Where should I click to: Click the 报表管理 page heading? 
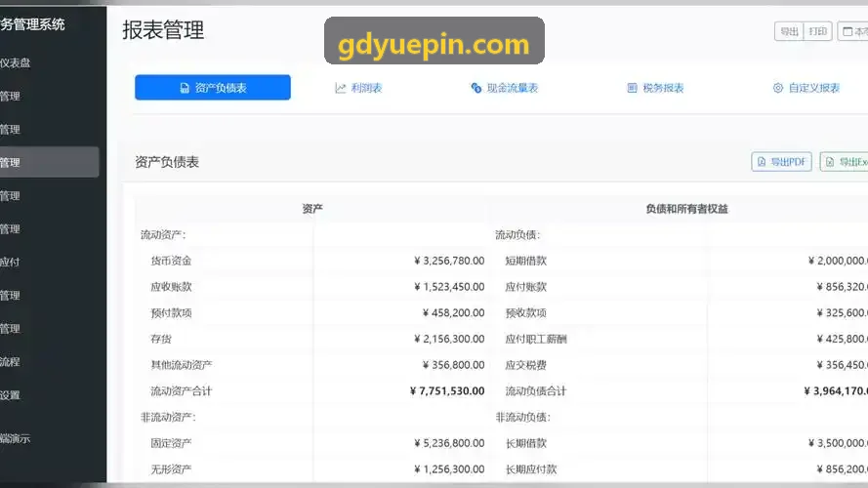[x=163, y=30]
